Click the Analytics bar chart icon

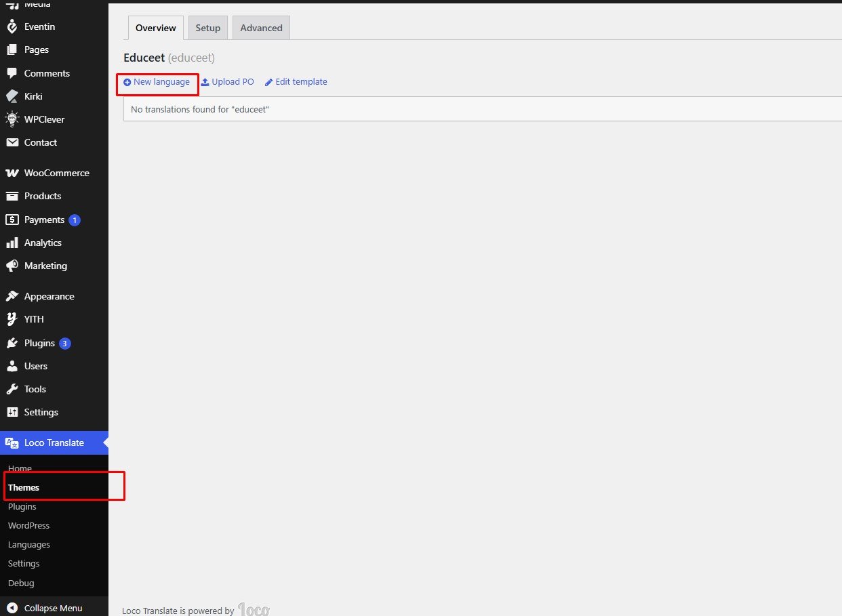pyautogui.click(x=12, y=243)
